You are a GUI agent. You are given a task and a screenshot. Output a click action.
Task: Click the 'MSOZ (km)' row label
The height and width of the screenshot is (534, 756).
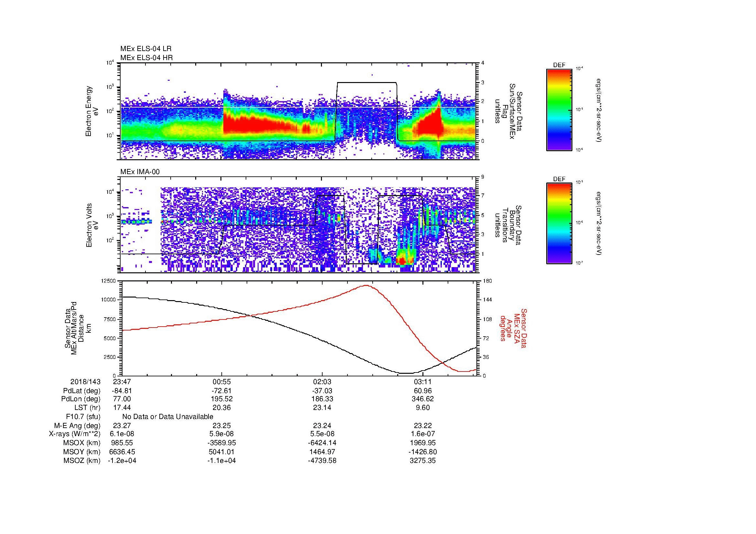click(82, 461)
